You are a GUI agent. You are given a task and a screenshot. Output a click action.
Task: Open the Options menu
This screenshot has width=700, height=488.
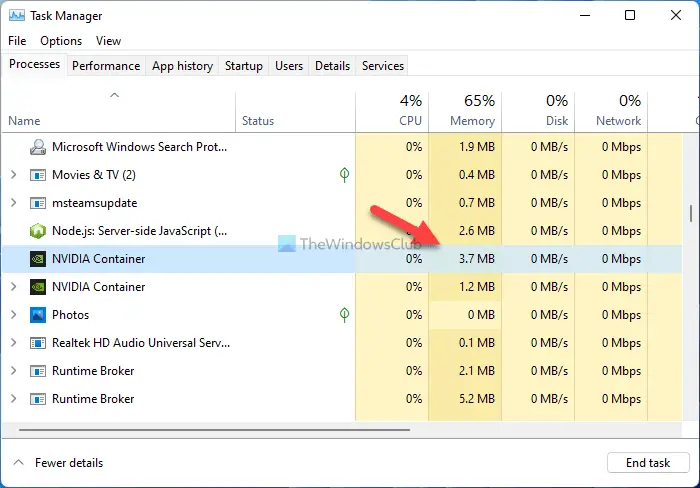coord(61,41)
